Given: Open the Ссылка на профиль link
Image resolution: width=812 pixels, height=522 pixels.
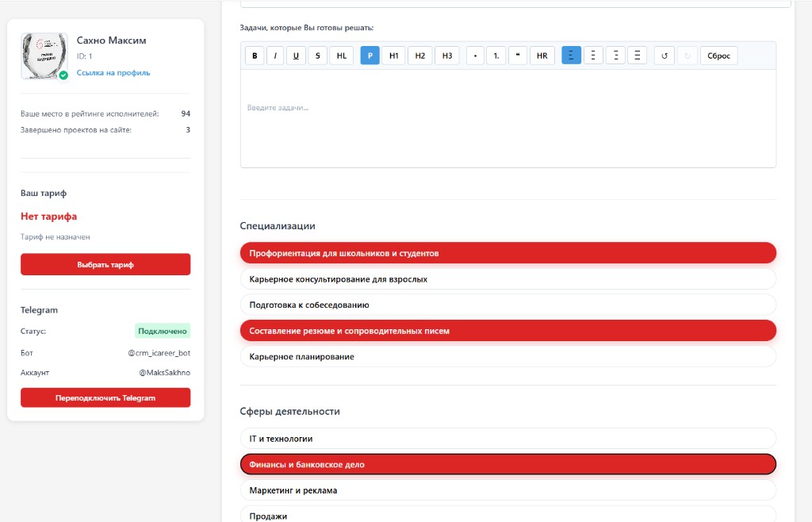Looking at the screenshot, I should (113, 73).
